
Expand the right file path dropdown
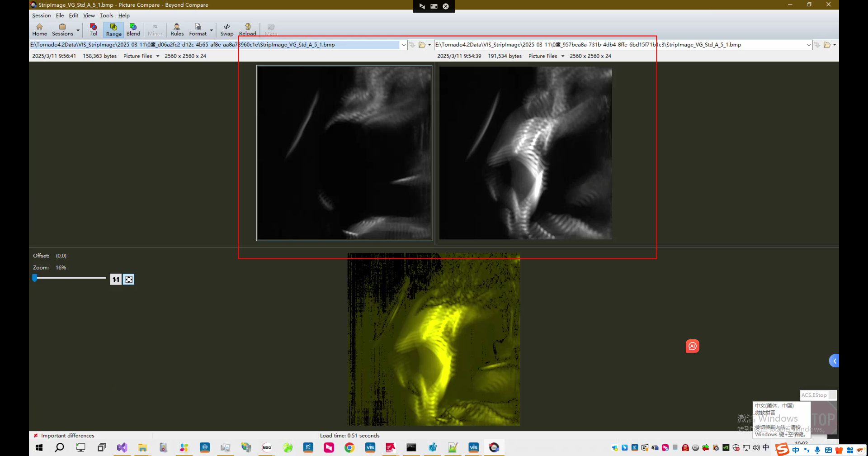pyautogui.click(x=808, y=45)
